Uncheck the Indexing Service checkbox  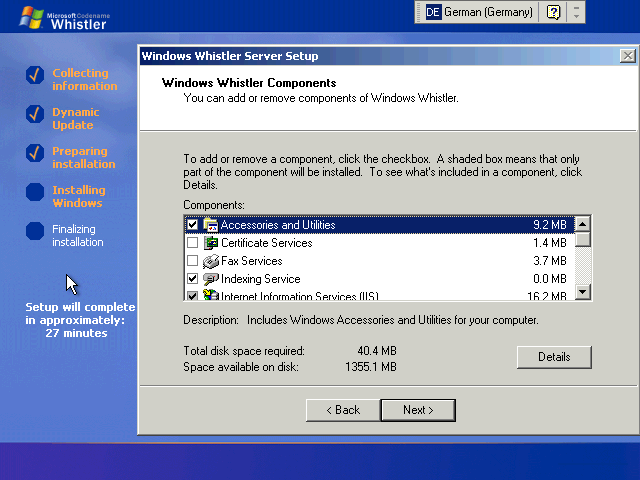point(192,279)
